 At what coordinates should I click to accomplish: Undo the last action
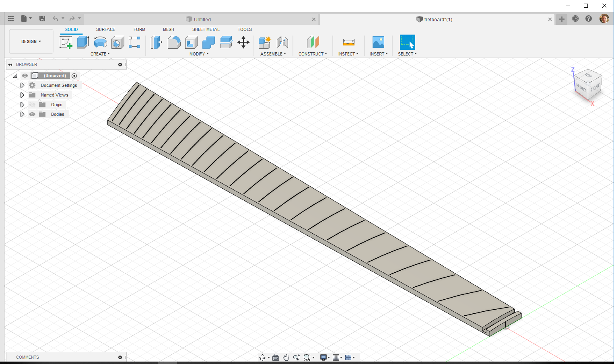pyautogui.click(x=56, y=19)
